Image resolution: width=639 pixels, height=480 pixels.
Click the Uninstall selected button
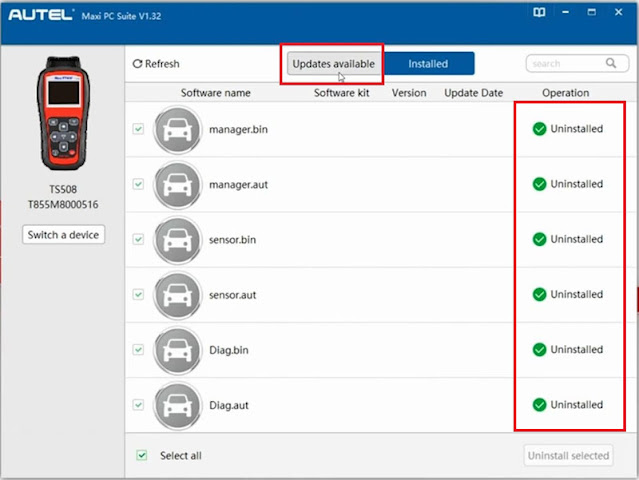click(568, 456)
